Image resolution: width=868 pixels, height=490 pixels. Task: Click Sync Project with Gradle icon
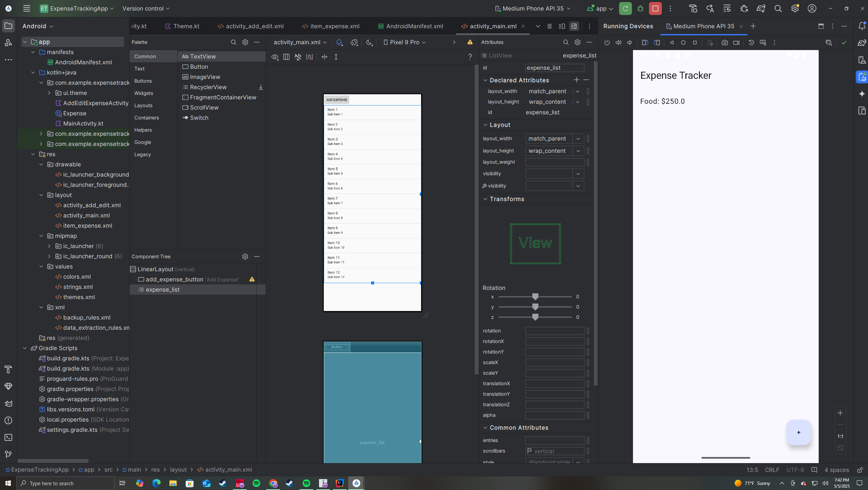click(x=761, y=9)
